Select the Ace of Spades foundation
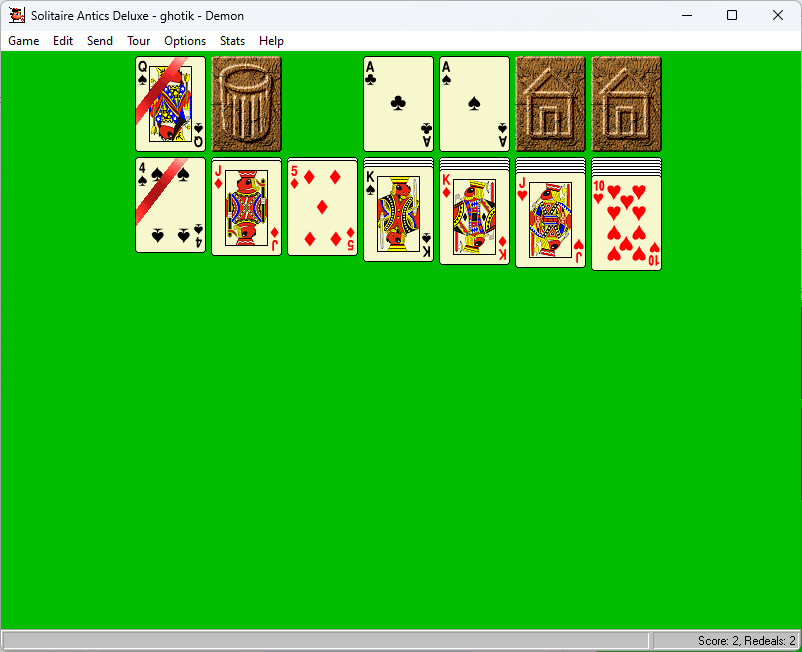 tap(475, 104)
